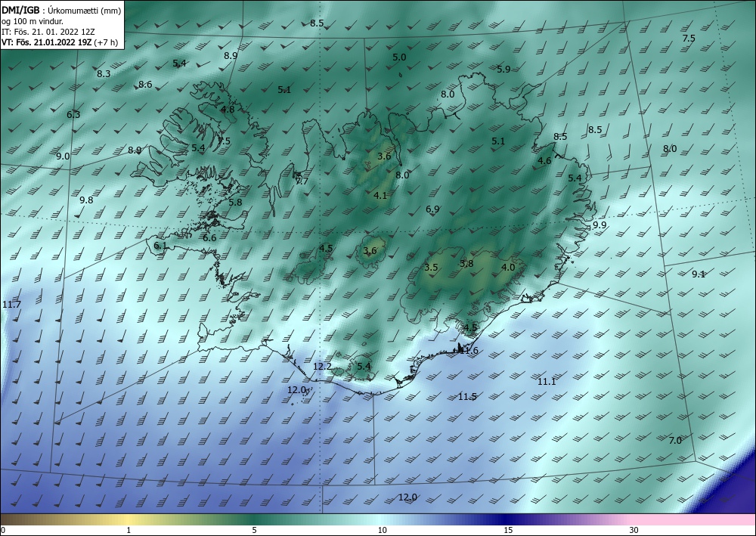This screenshot has height=536, width=756.
Task: Click the title 'DMI/IGB : Úrkomumætti (mm)'
Action: coord(61,10)
